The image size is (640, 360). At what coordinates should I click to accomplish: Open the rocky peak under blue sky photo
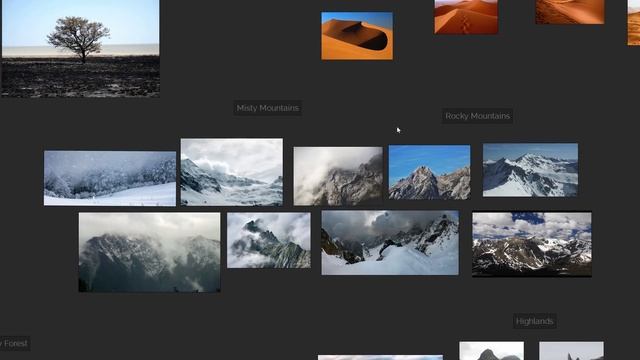[429, 172]
